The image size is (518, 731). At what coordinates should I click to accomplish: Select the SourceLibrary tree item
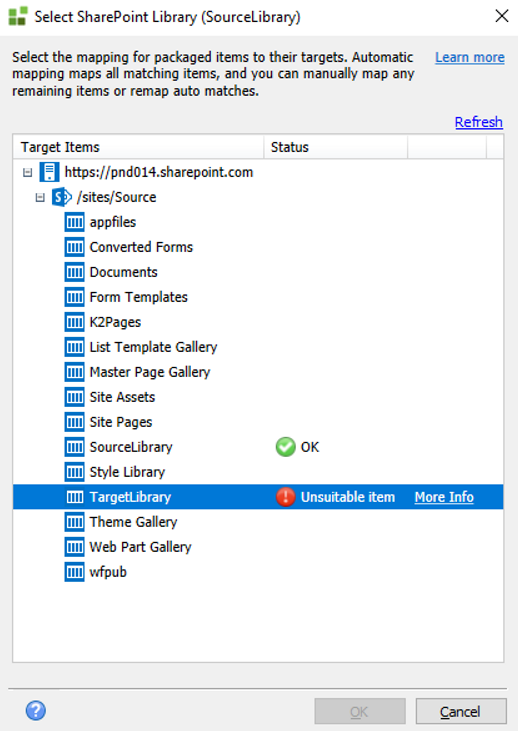(x=131, y=447)
